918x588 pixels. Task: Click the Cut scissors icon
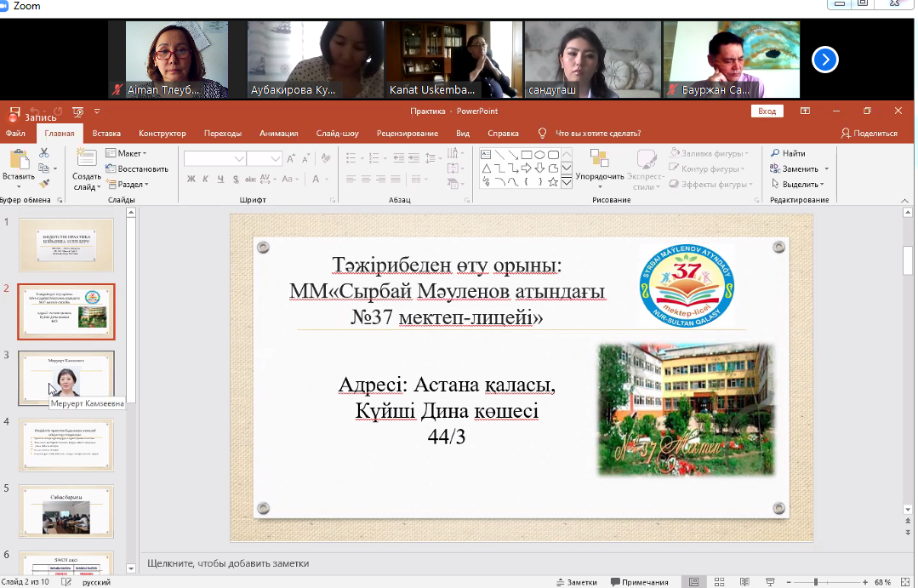coord(44,153)
